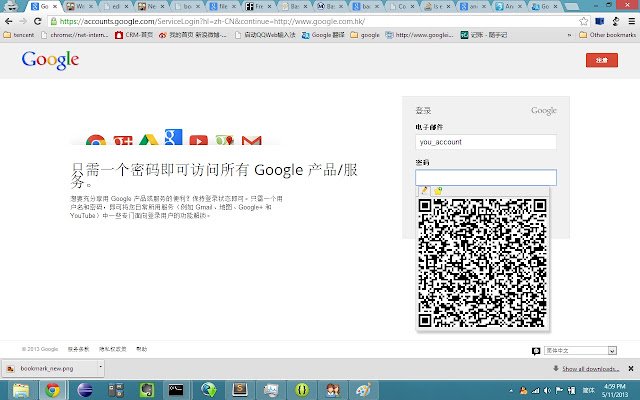This screenshot has height=400, width=640.
Task: Close the downloads bar
Action: coord(631,369)
